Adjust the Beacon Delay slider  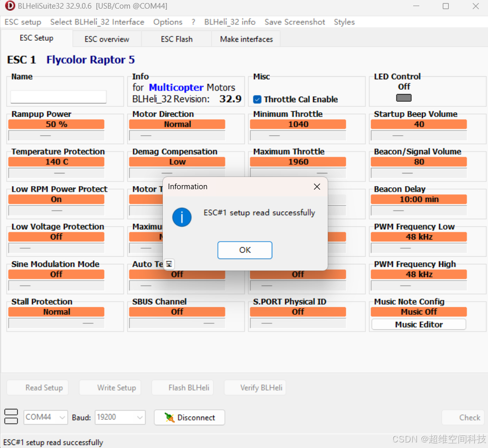[419, 211]
